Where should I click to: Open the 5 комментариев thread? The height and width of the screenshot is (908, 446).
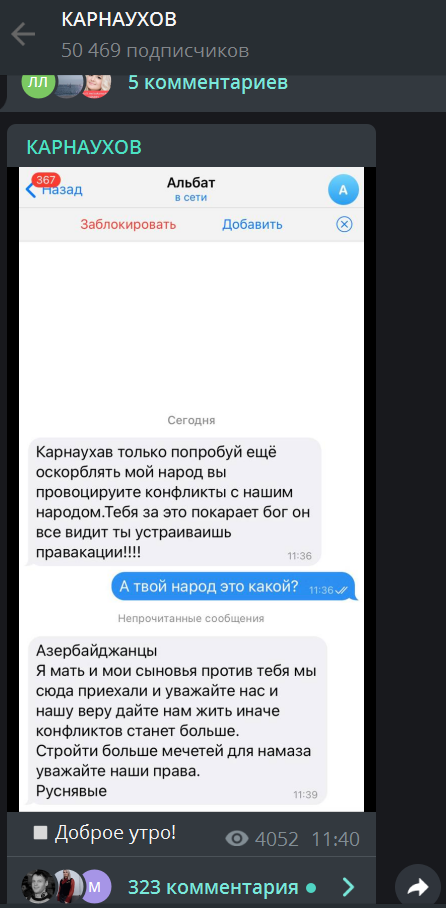(207, 82)
